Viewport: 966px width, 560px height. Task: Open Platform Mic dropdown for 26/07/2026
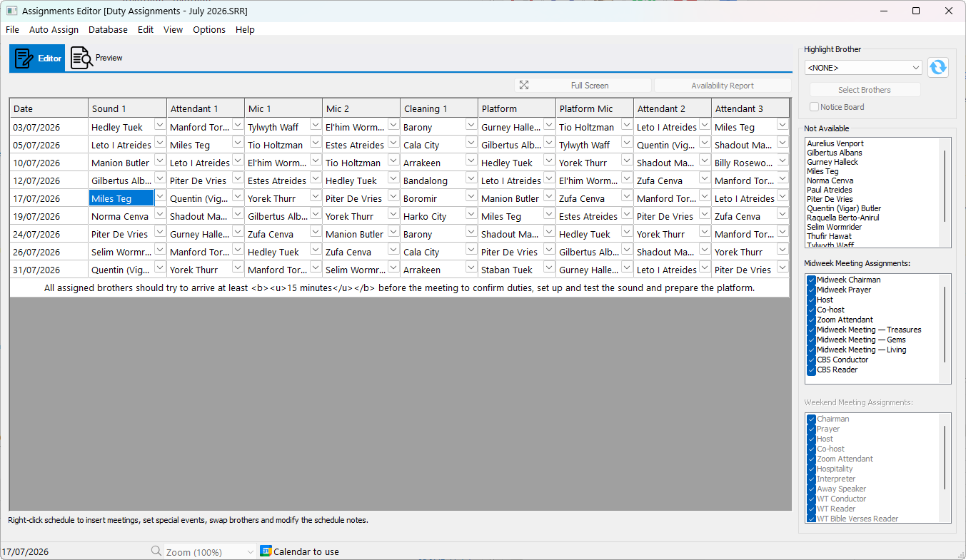point(627,250)
